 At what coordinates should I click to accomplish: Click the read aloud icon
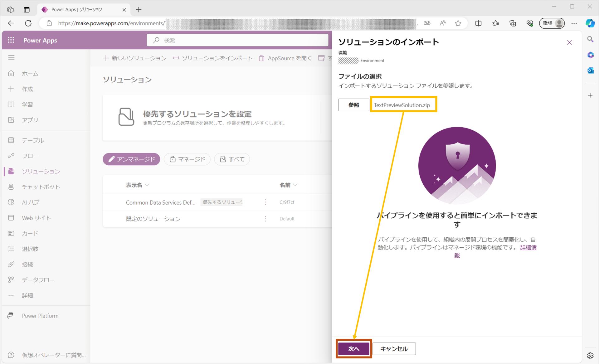[x=442, y=23]
